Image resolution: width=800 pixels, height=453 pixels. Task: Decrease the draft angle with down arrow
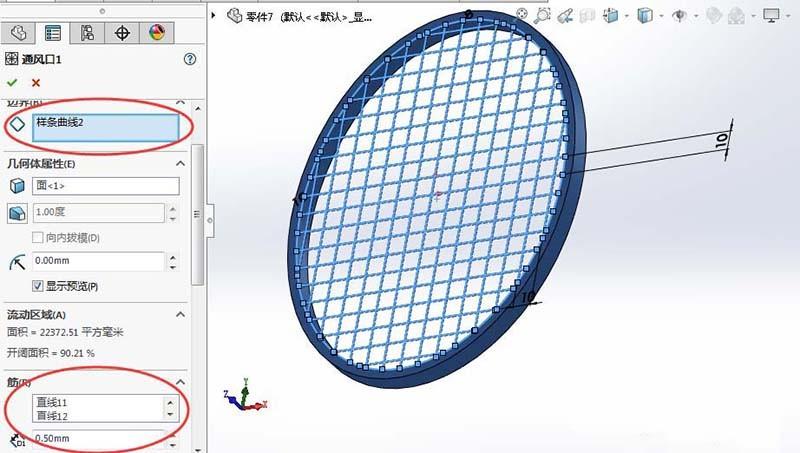[x=172, y=218]
